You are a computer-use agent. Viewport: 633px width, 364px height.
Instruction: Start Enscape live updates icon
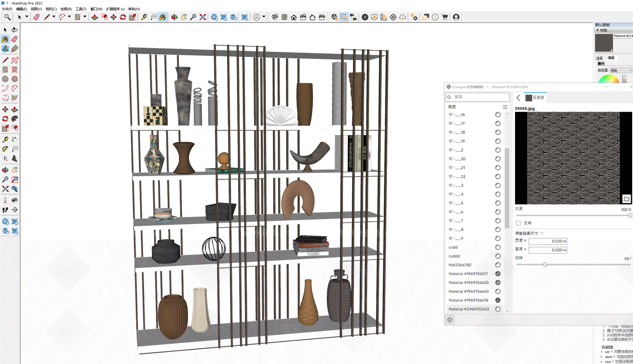pyautogui.click(x=344, y=17)
